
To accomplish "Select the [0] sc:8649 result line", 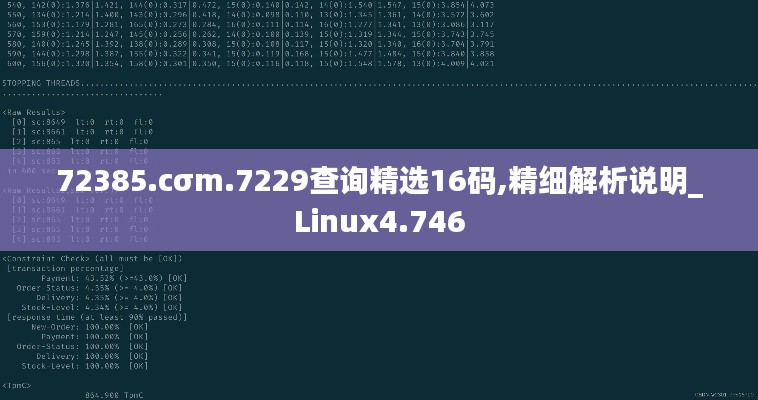I will pos(82,122).
